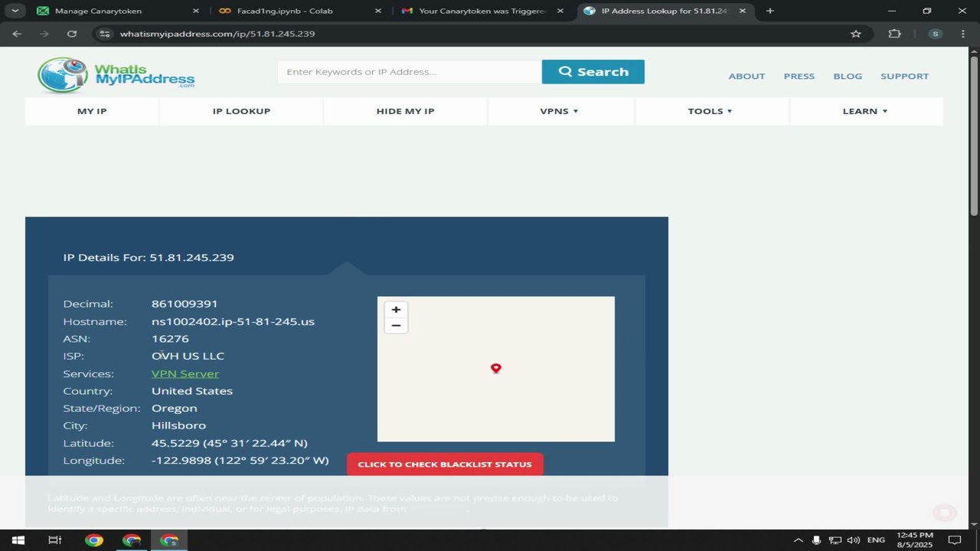Click the red map location pin
The width and height of the screenshot is (980, 551).
tap(496, 368)
